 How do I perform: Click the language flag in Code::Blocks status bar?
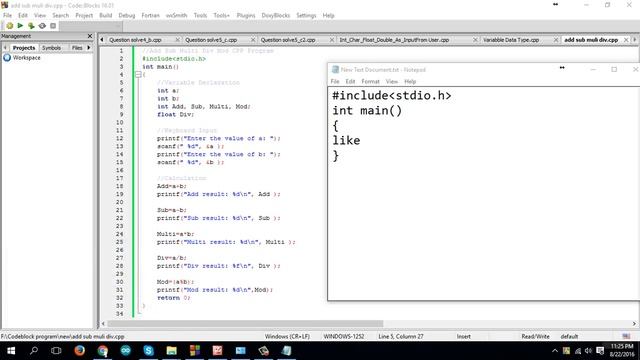(x=626, y=336)
